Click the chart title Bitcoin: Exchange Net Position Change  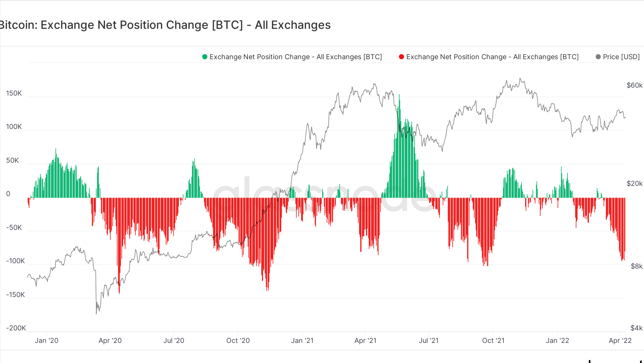[165, 25]
